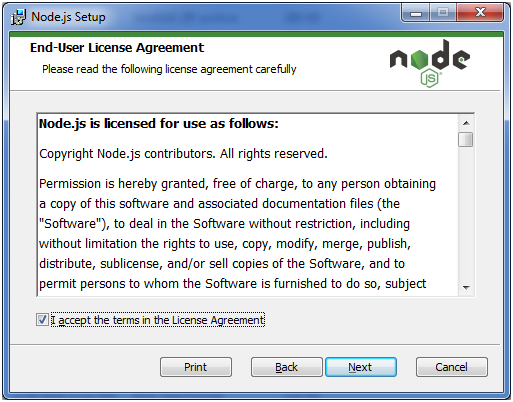This screenshot has height=402, width=513.
Task: Uncheck the accept license terms checkbox
Action: tap(42, 320)
